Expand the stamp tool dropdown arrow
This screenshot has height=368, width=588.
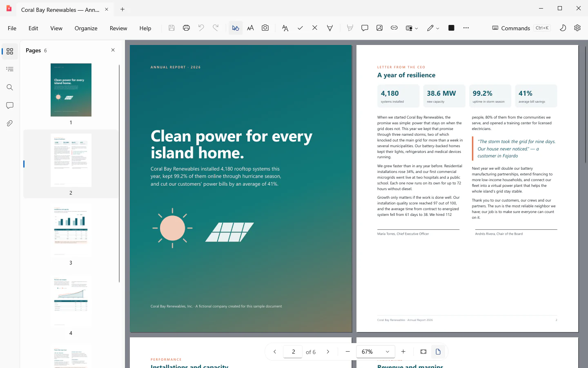pyautogui.click(x=416, y=28)
